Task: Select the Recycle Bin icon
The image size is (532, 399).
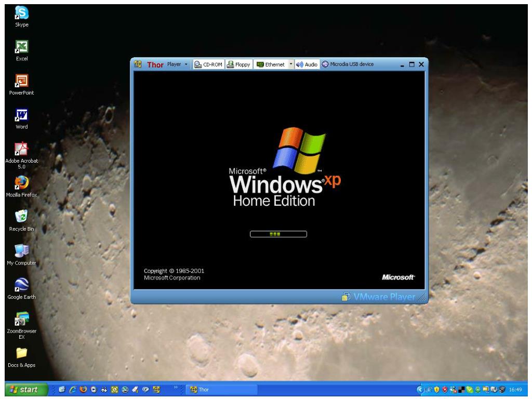Action: pos(21,220)
